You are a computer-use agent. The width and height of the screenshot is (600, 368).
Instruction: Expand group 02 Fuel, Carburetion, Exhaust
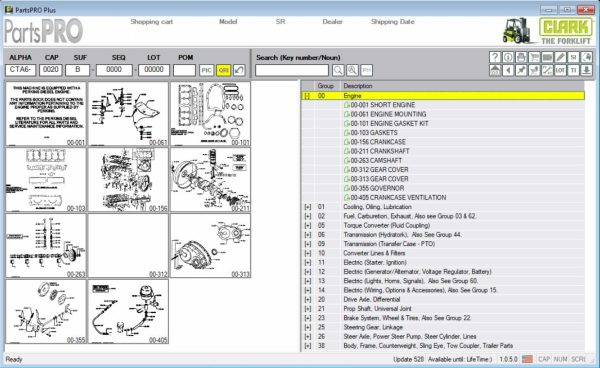(307, 216)
